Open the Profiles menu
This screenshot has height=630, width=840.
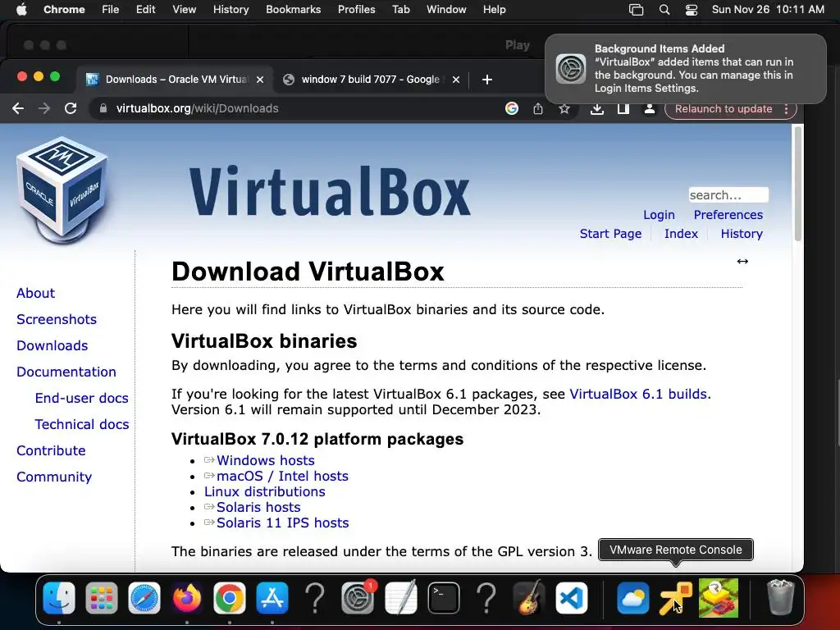coord(356,10)
